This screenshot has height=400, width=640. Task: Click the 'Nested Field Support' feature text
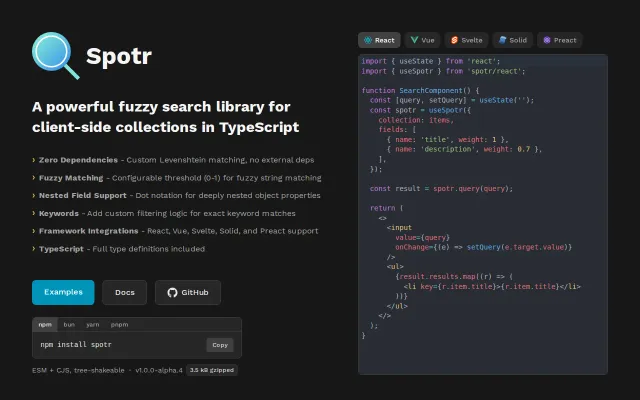(82, 196)
